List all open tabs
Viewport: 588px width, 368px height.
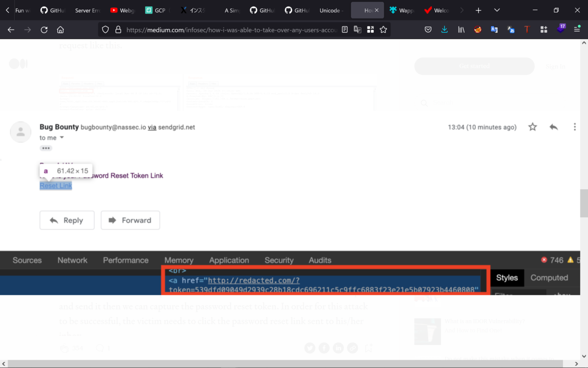click(497, 10)
